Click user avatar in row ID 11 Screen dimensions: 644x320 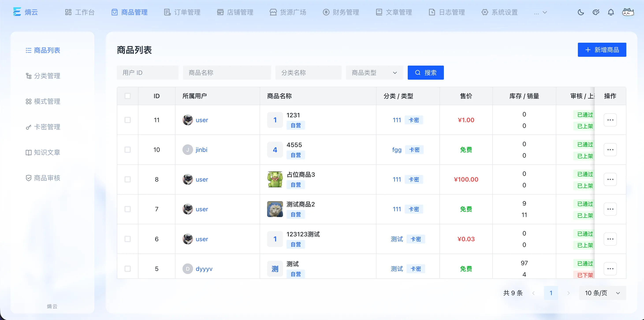188,120
